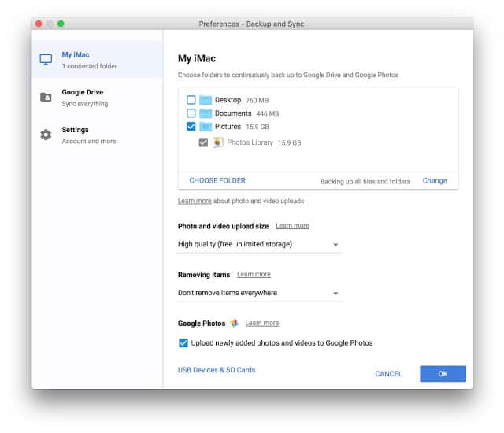This screenshot has height=433, width=504.
Task: Click the Pictures folder name
Action: point(228,127)
